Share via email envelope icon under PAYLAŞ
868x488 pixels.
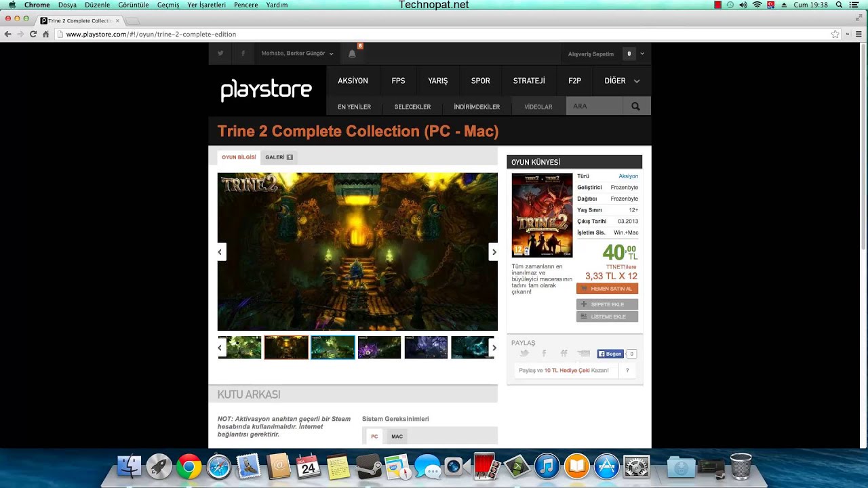tap(584, 354)
